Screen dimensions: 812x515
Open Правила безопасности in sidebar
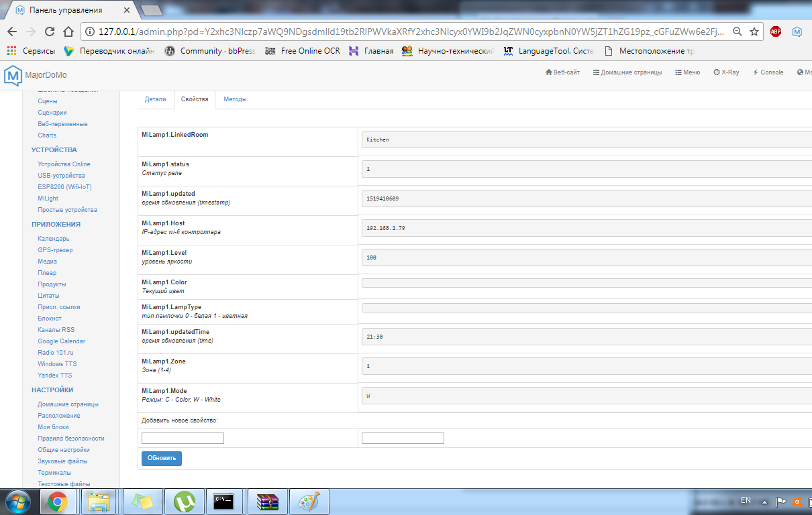71,439
